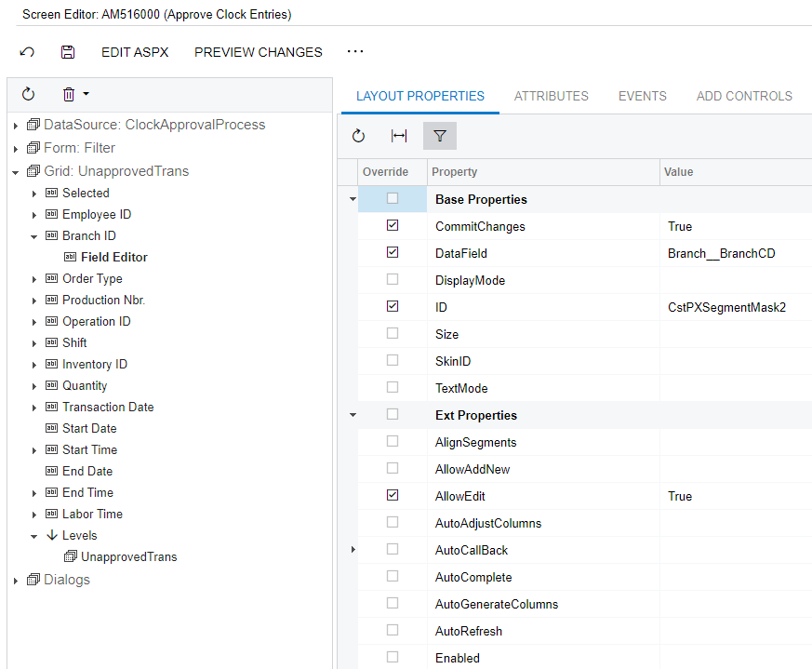Open the three-dots more actions menu
The height and width of the screenshot is (669, 812).
pyautogui.click(x=355, y=51)
